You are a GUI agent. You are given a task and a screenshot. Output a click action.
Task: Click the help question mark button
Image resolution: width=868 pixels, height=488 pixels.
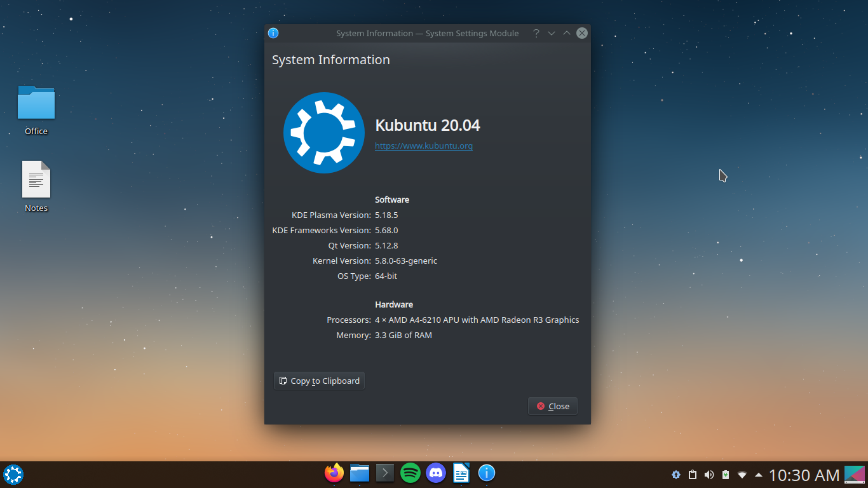536,33
